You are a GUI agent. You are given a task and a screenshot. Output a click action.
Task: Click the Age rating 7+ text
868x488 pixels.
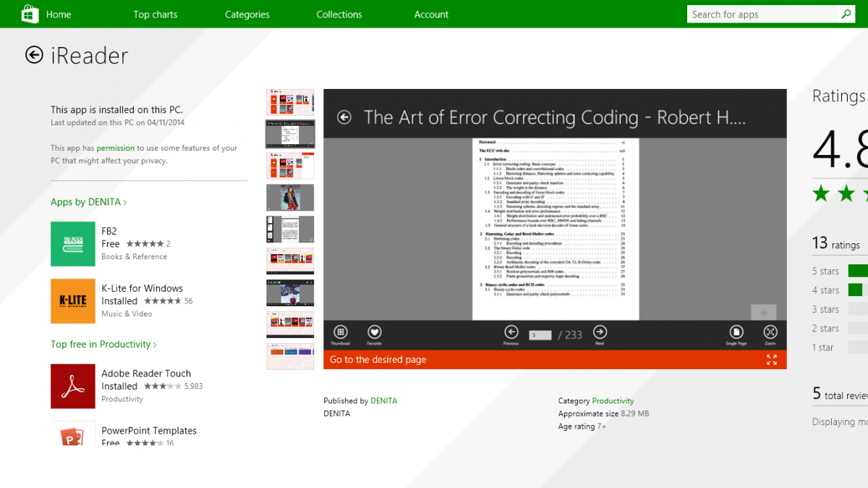[582, 426]
